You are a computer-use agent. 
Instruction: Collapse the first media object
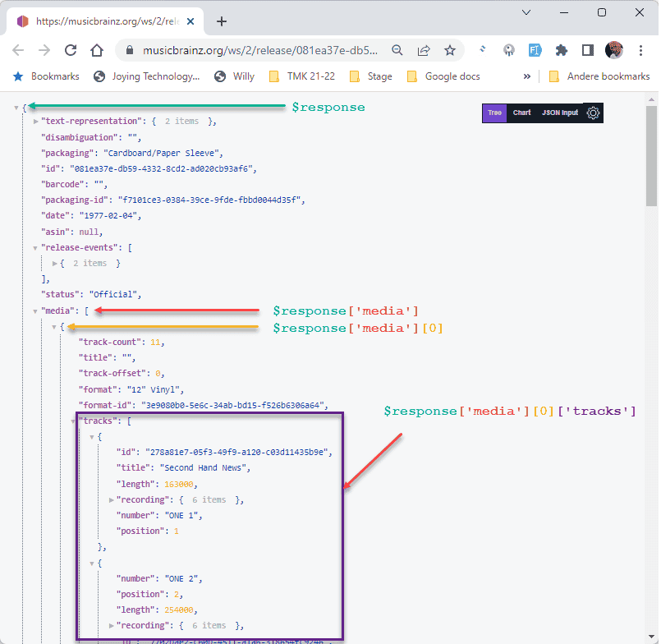coord(54,327)
